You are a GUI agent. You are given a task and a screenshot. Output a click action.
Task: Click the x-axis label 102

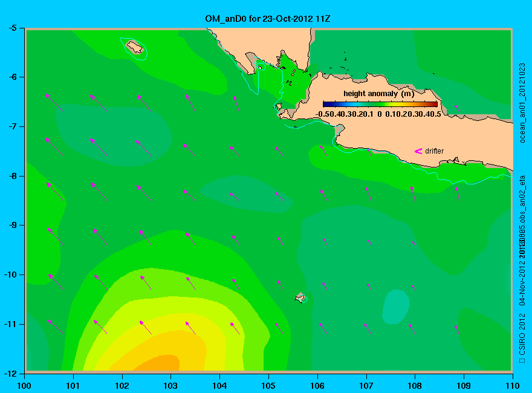point(122,386)
